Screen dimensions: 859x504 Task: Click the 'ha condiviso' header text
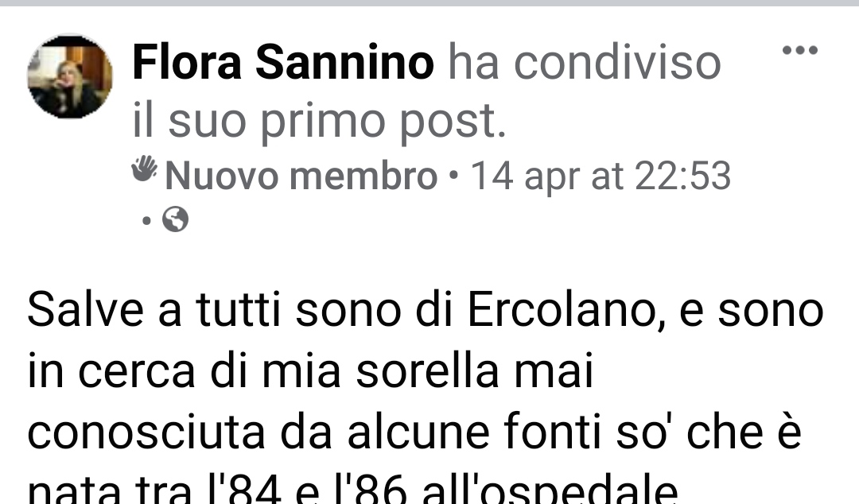(x=585, y=63)
